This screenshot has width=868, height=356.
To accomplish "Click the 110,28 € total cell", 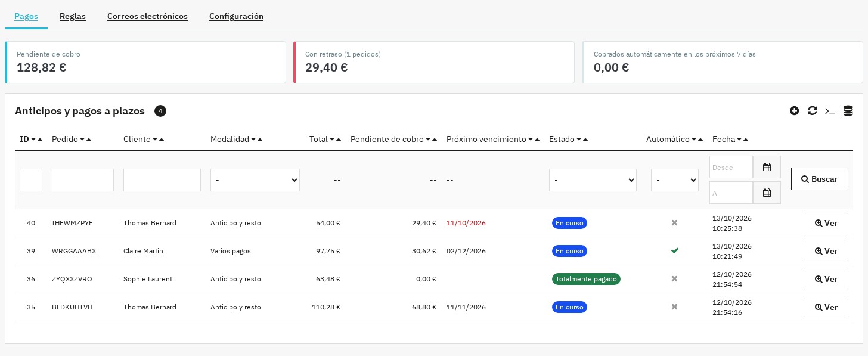I will (326, 307).
